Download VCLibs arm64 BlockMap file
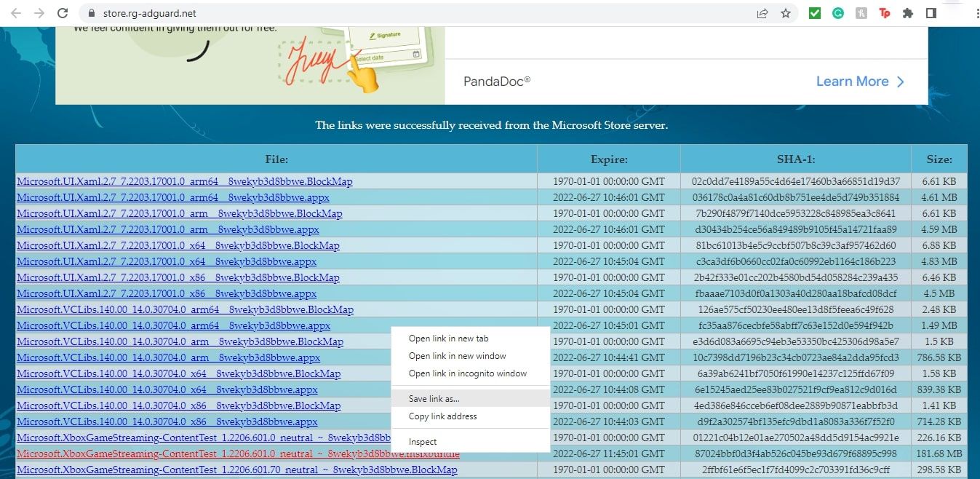Image resolution: width=980 pixels, height=479 pixels. tap(186, 309)
